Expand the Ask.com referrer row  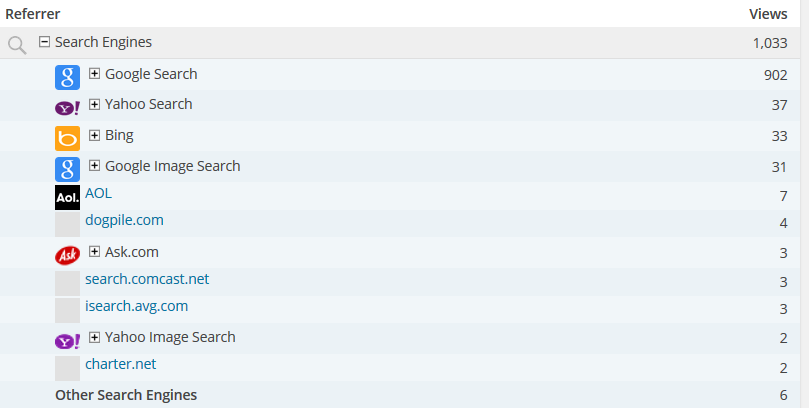[95, 252]
